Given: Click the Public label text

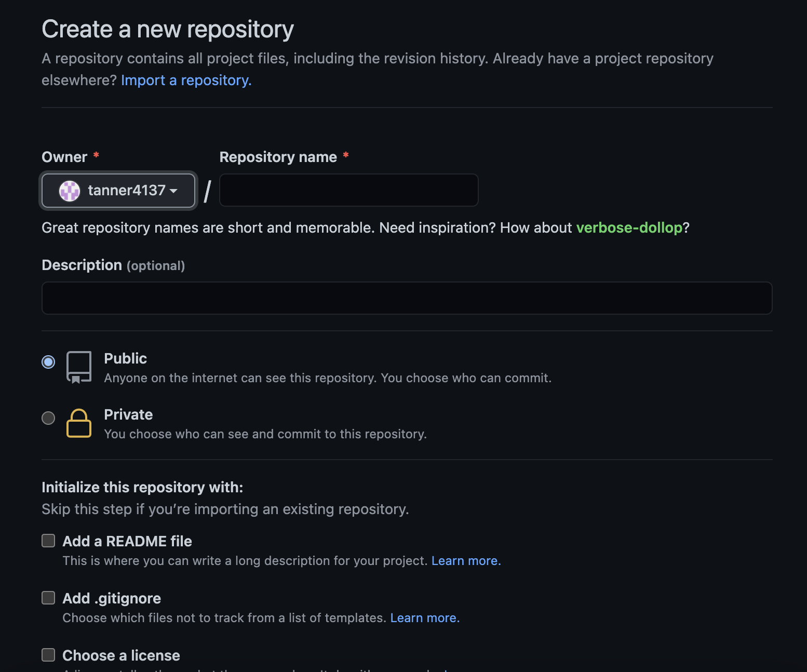Looking at the screenshot, I should coord(125,358).
